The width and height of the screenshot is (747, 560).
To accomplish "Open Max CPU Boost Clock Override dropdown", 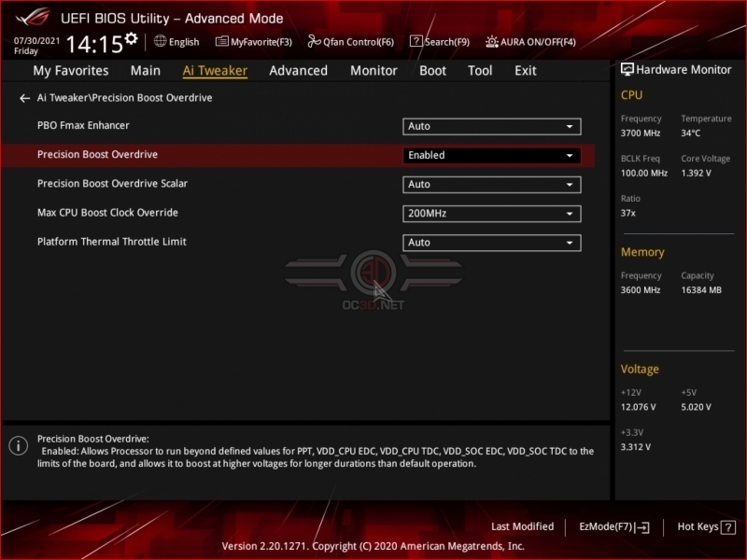I will pos(492,214).
